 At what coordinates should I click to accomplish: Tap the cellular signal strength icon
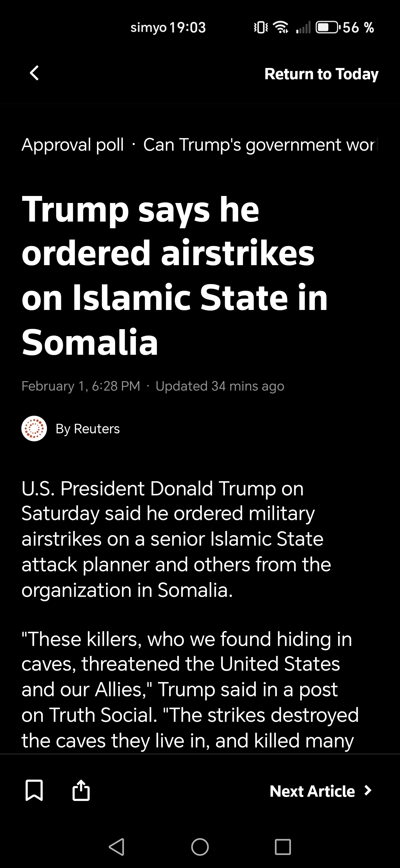pyautogui.click(x=303, y=28)
